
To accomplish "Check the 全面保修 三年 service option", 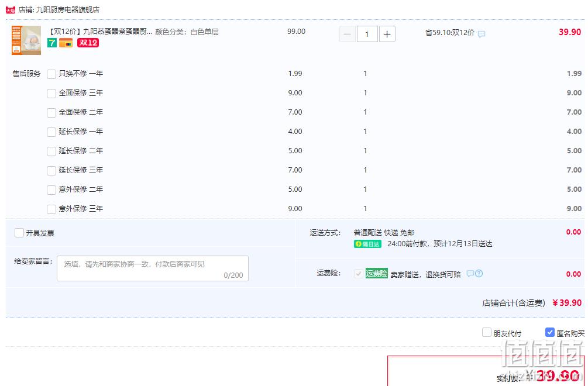I will [x=51, y=94].
